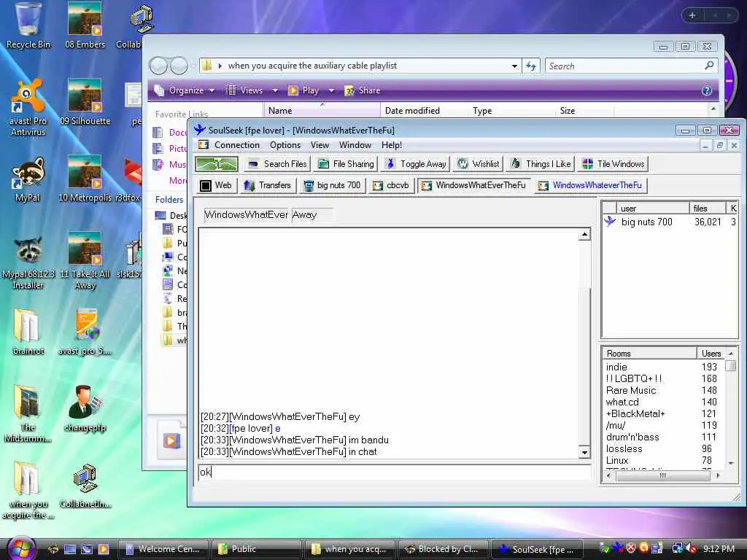Open File Sharing in SoulSeek toolbar
Image resolution: width=747 pixels, height=560 pixels.
coord(345,164)
